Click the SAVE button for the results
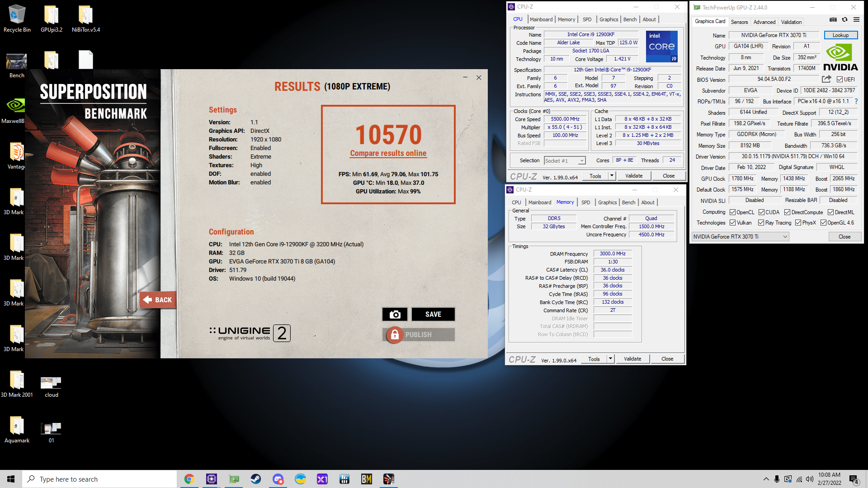 tap(433, 314)
